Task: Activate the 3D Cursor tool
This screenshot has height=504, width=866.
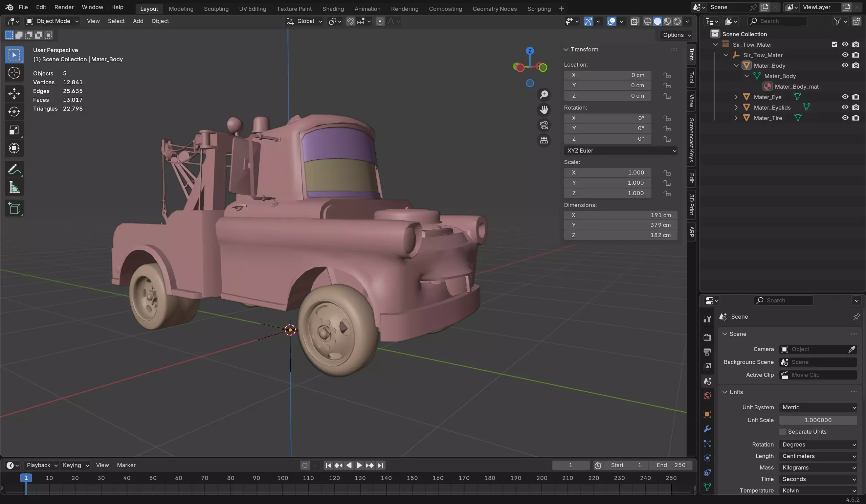Action: click(x=14, y=73)
